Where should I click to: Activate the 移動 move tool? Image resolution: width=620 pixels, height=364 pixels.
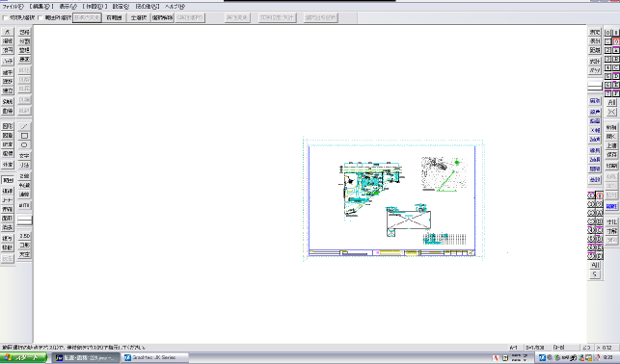coord(8,247)
